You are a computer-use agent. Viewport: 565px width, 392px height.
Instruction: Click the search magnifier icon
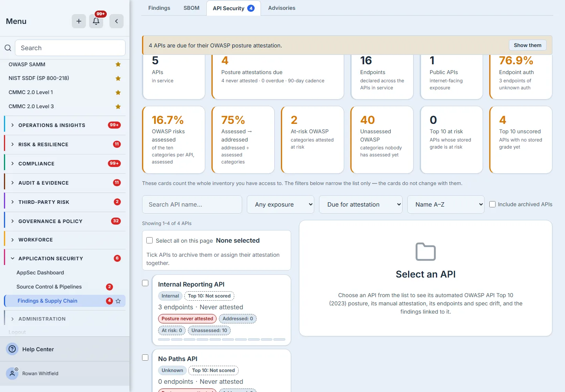point(8,48)
